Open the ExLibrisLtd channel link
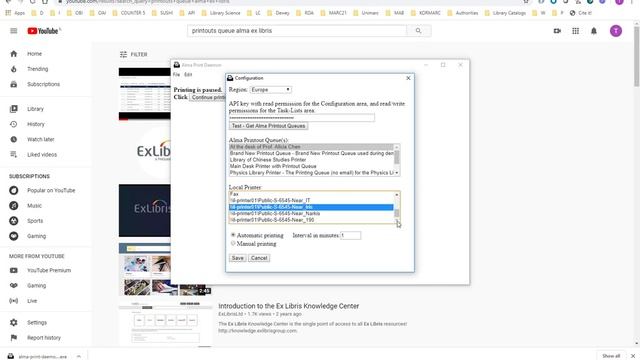The image size is (640, 360). coord(230,314)
